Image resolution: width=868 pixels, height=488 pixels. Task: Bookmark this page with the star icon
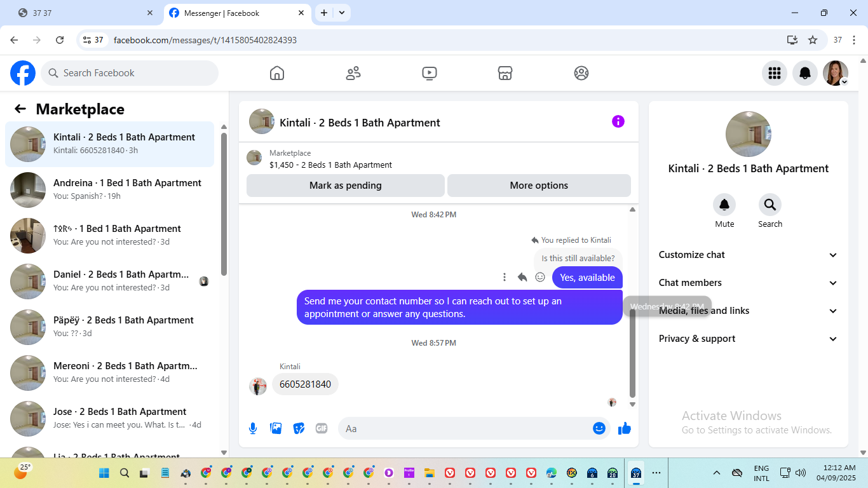pyautogui.click(x=813, y=40)
